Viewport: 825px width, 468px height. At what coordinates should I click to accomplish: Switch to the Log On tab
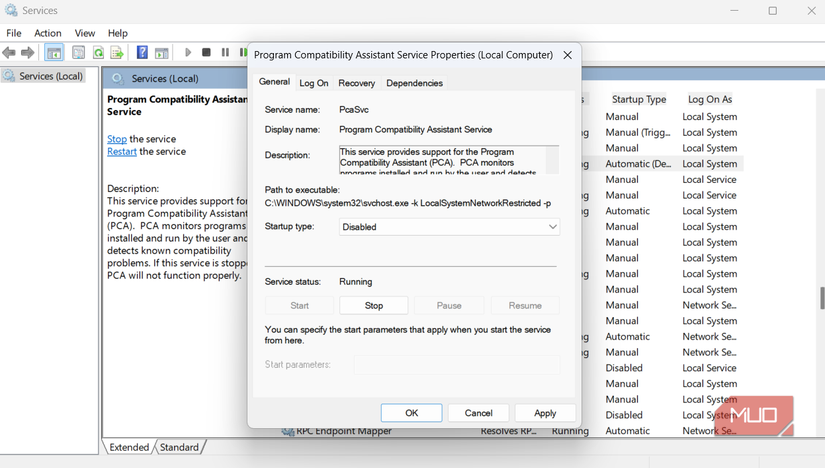pos(314,83)
